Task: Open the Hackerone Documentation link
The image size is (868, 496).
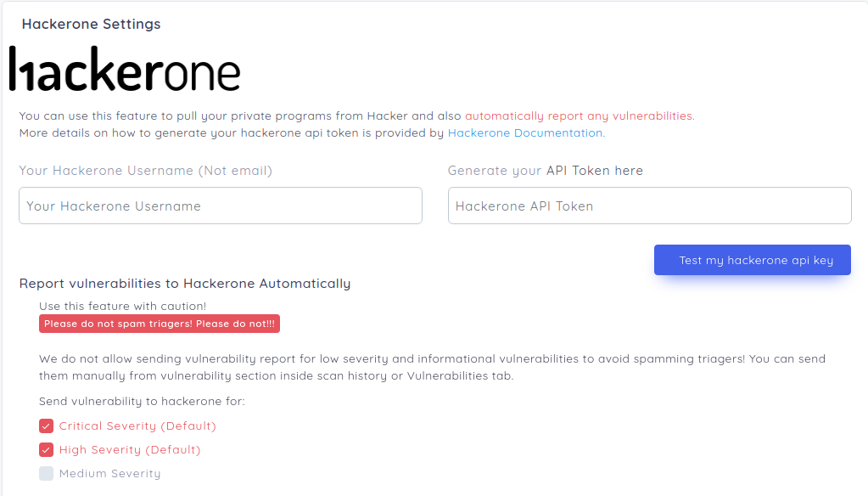Action: point(525,132)
